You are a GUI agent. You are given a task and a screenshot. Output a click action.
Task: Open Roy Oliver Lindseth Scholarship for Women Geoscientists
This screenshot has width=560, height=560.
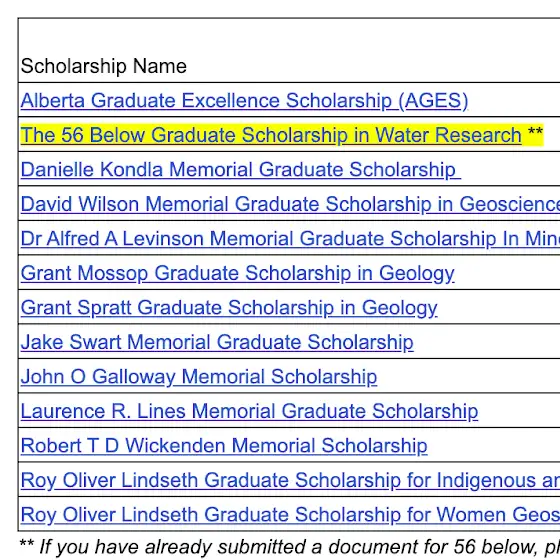[x=290, y=515]
